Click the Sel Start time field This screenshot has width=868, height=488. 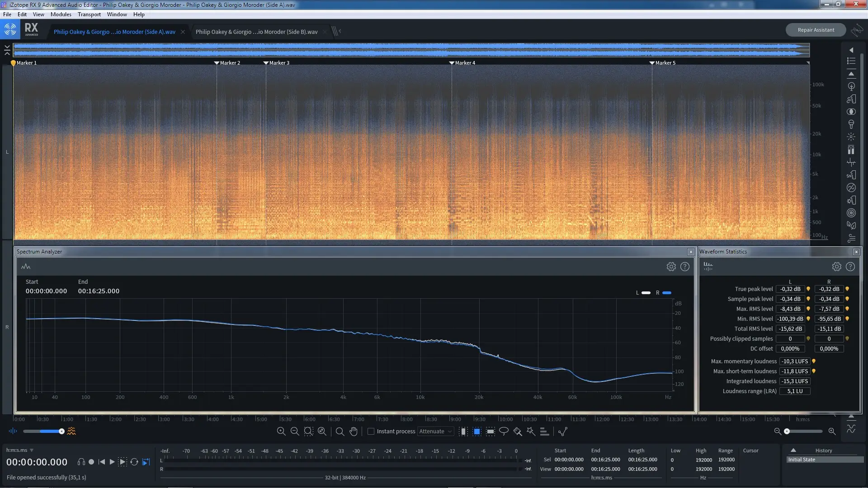[x=569, y=460]
